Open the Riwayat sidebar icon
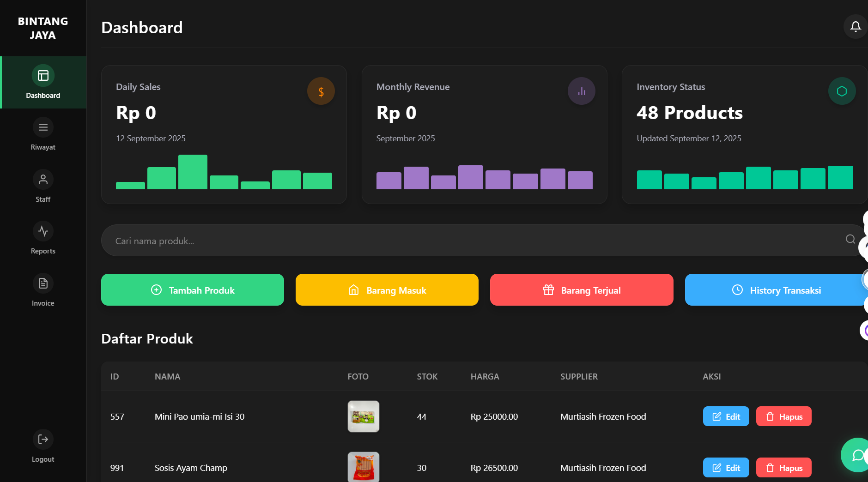This screenshot has height=482, width=868. pos(43,127)
